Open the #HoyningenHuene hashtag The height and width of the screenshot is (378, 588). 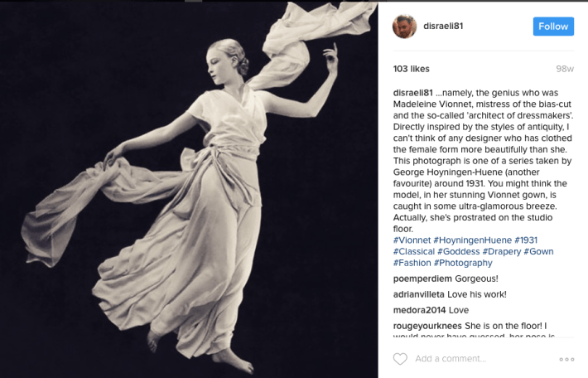[472, 240]
